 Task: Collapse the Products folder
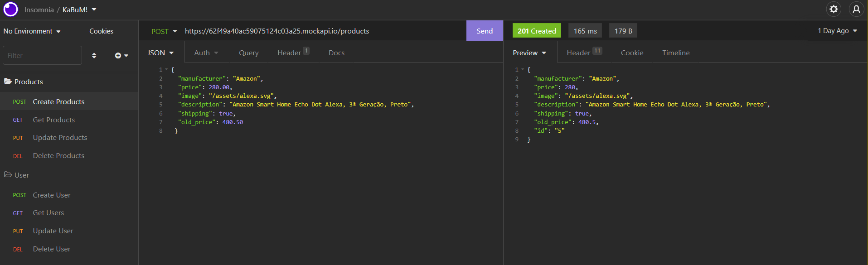pyautogui.click(x=24, y=82)
